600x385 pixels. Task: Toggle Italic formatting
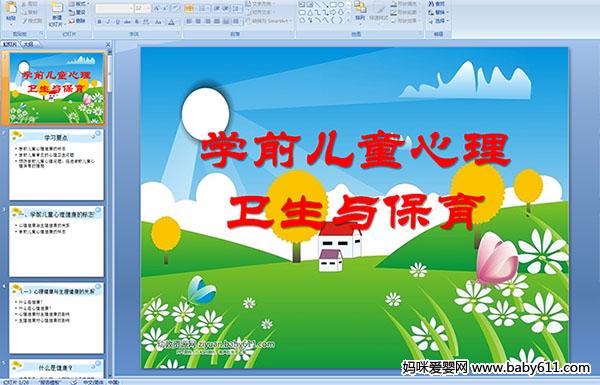(108, 22)
